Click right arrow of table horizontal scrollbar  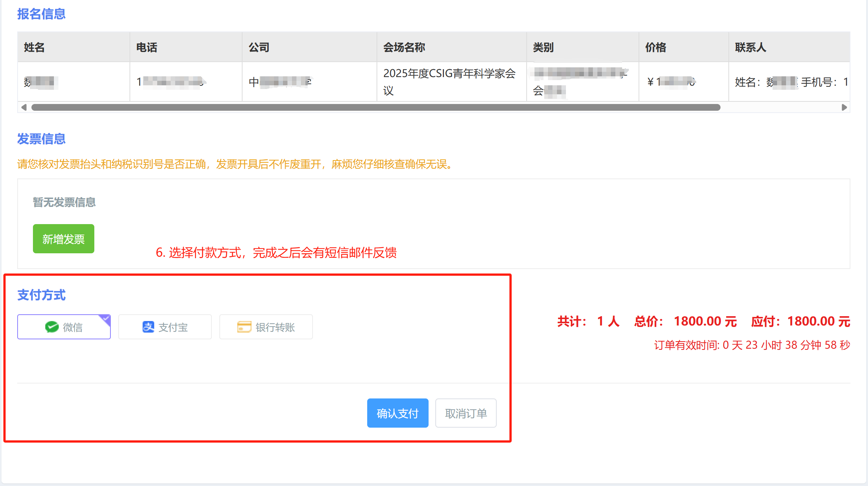point(844,107)
